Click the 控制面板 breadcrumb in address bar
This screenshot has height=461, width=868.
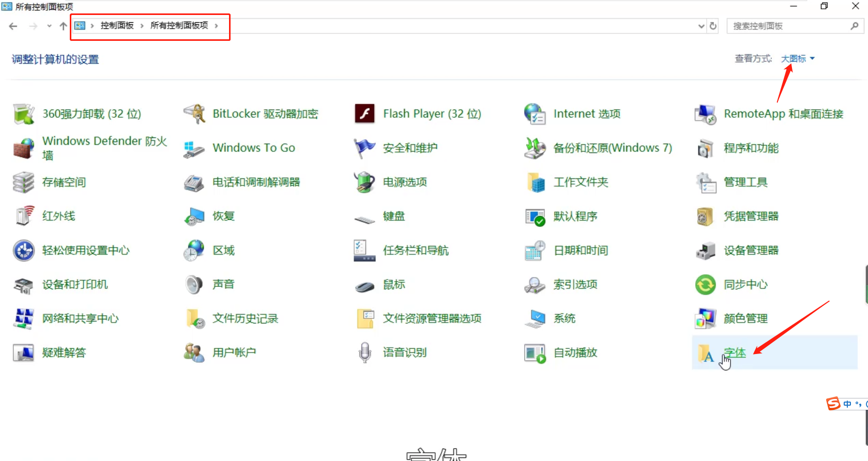[x=117, y=26]
